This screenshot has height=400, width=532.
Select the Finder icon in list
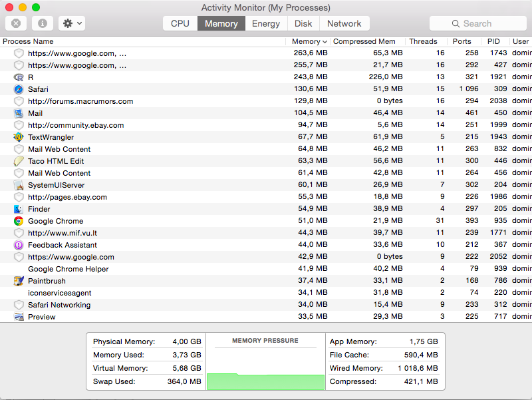tap(19, 209)
